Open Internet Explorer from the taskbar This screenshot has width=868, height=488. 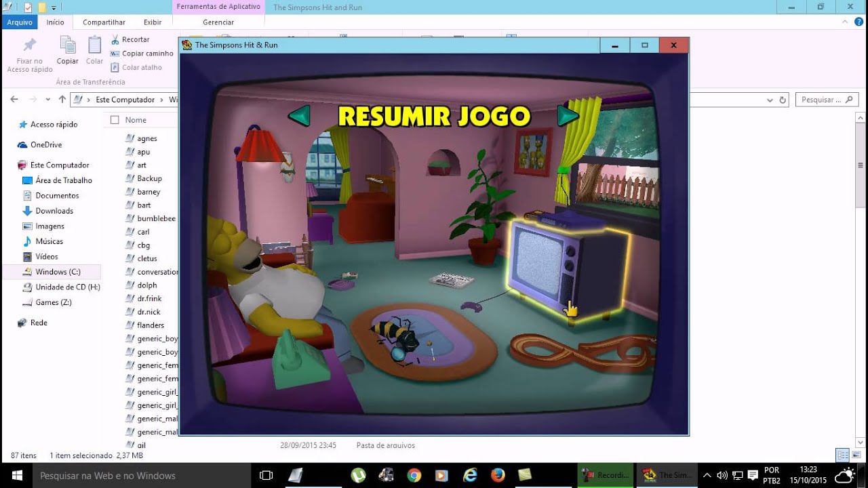pos(470,475)
